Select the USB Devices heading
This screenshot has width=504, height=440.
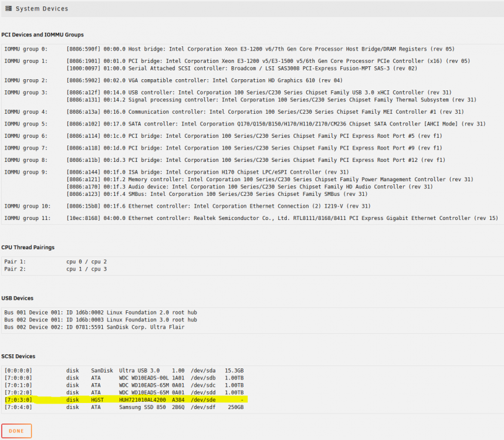18,298
